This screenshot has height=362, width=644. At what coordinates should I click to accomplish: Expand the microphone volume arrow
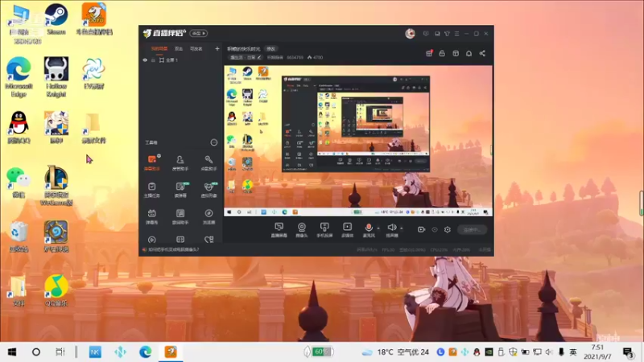(x=378, y=228)
